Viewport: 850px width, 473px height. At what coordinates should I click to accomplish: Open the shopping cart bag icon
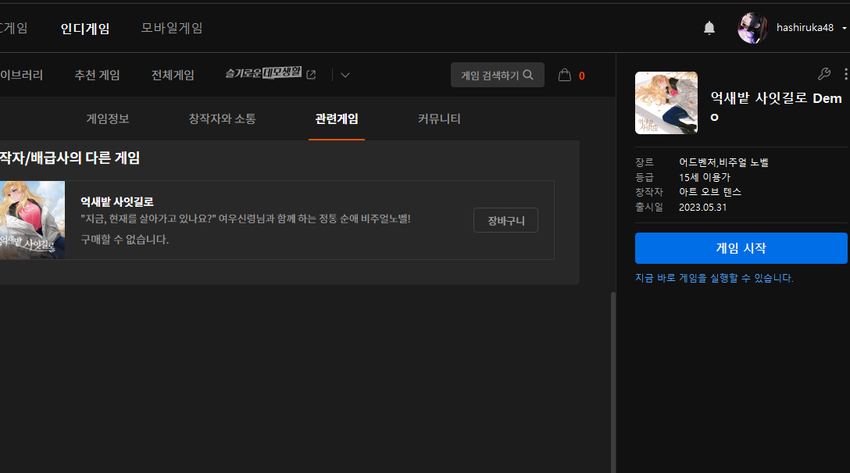pos(564,75)
